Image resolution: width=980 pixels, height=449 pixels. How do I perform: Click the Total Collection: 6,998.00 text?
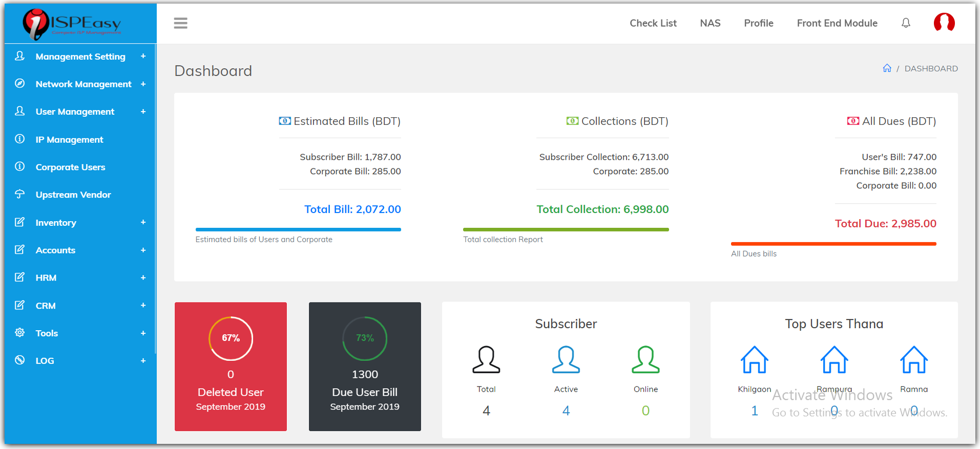602,209
